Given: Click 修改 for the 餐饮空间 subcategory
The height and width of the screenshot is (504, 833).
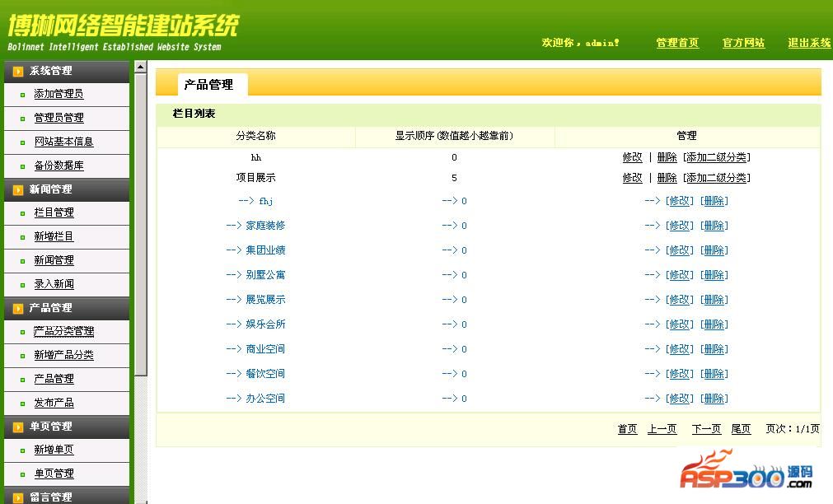Looking at the screenshot, I should 680,374.
